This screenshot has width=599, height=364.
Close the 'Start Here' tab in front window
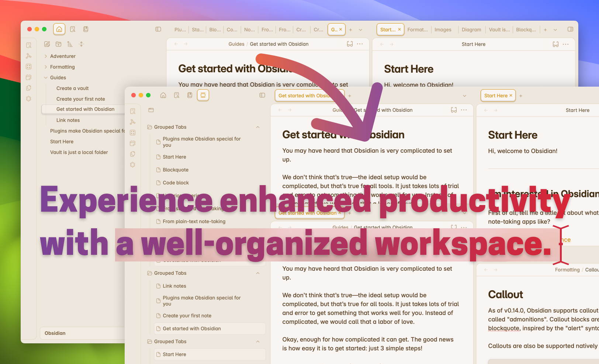[511, 96]
